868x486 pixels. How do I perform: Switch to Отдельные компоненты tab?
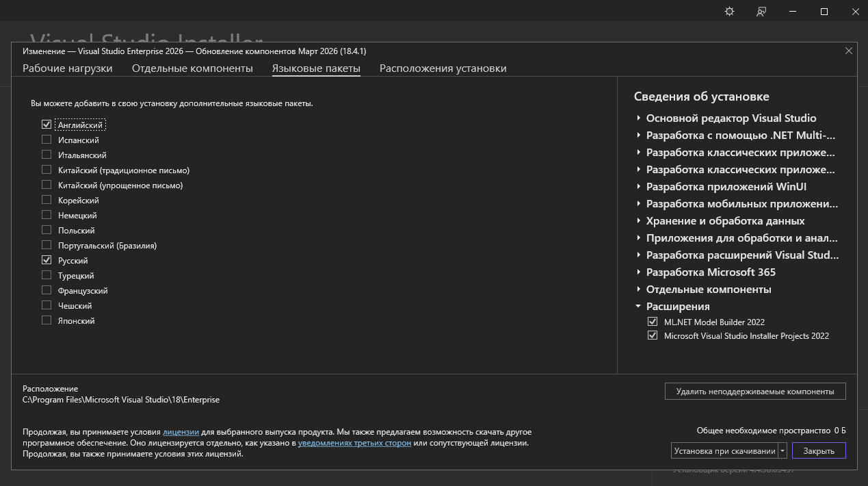[x=192, y=68]
